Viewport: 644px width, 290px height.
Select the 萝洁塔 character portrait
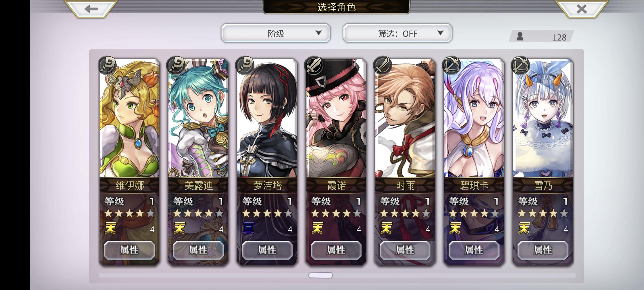click(267, 118)
